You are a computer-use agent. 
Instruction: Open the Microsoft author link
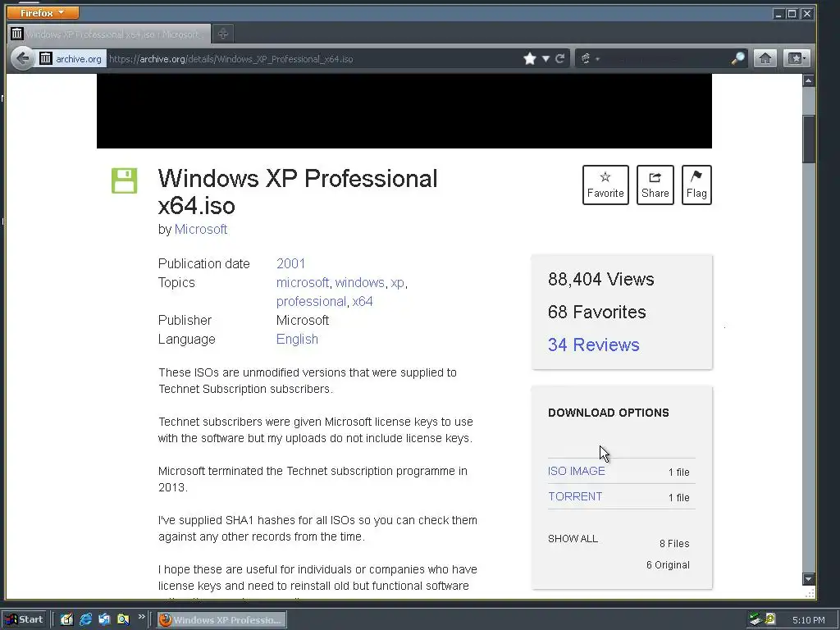coord(201,230)
